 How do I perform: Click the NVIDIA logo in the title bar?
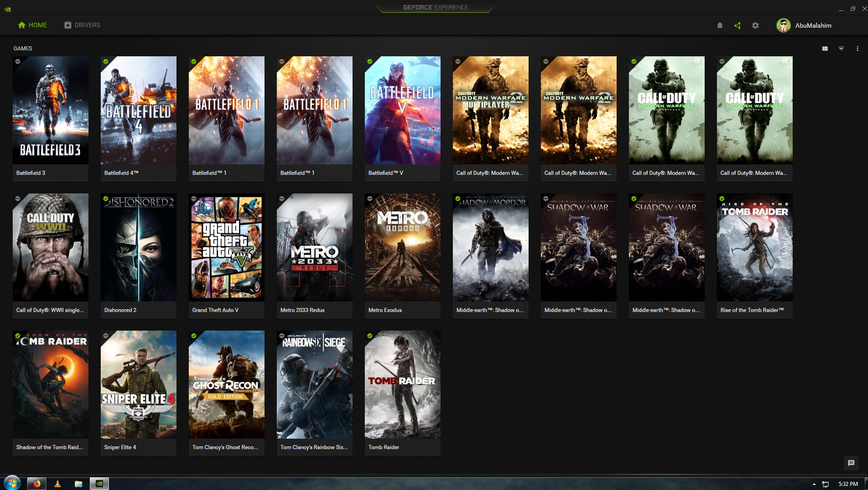pos(8,9)
